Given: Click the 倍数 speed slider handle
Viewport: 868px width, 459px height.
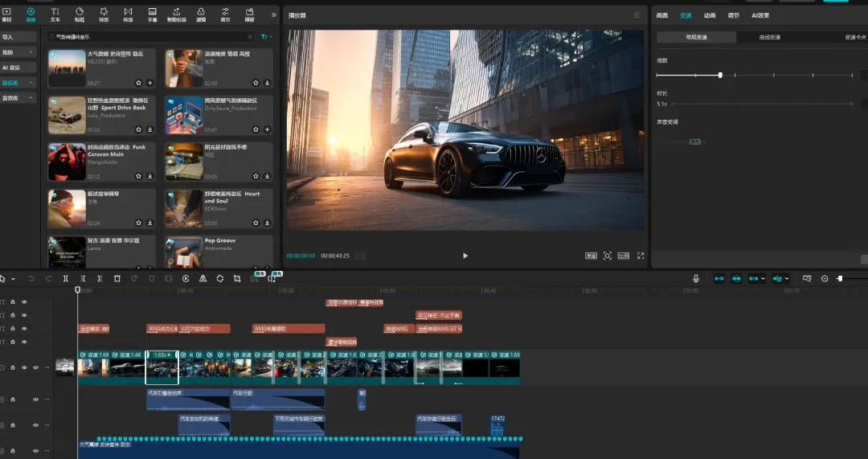Looking at the screenshot, I should coord(720,75).
